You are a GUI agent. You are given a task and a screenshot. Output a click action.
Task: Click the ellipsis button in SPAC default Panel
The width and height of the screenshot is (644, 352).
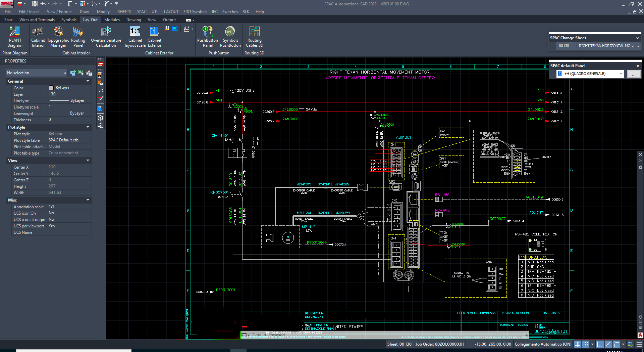tap(634, 74)
